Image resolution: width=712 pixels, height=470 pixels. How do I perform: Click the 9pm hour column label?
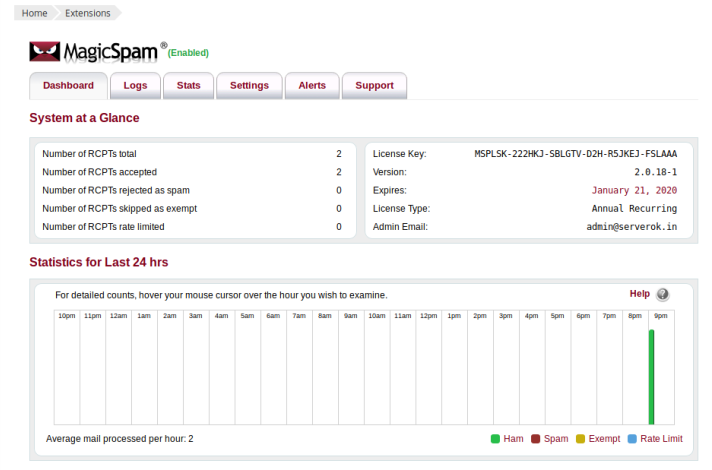pyautogui.click(x=661, y=316)
